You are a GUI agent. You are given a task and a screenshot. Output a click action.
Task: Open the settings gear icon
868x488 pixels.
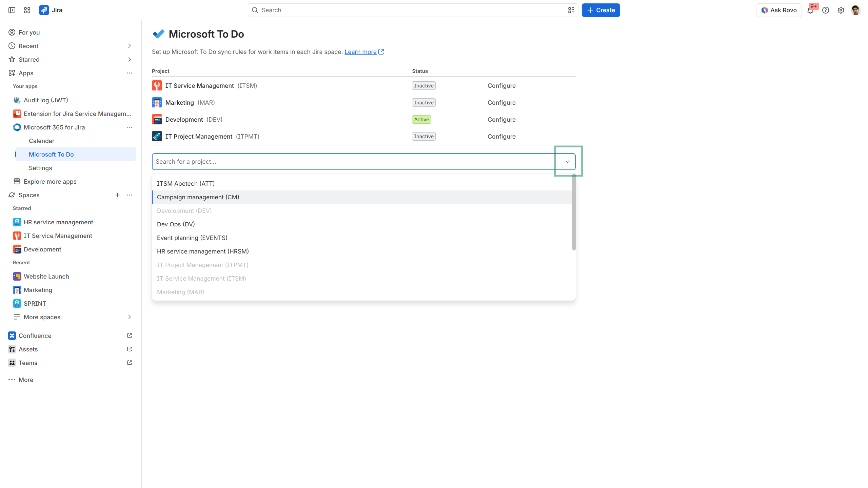pyautogui.click(x=841, y=10)
